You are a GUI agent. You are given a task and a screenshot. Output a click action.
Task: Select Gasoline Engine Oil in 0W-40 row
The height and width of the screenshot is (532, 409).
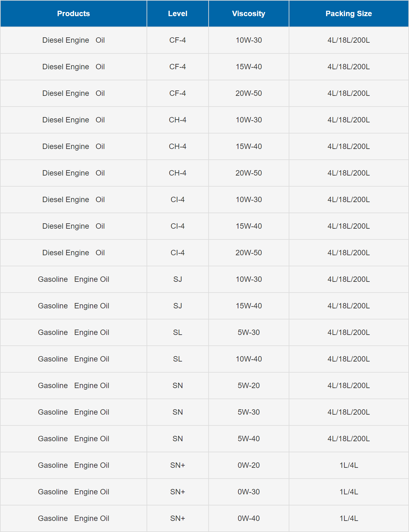point(73,518)
